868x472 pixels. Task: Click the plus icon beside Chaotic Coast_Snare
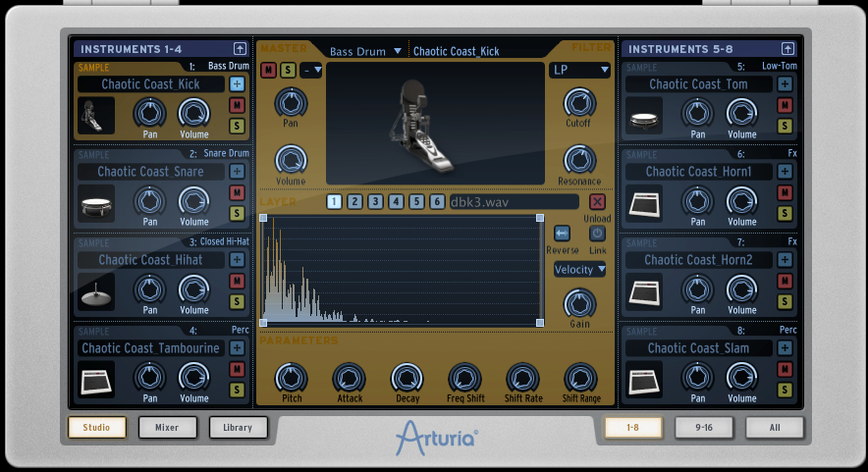pos(237,172)
